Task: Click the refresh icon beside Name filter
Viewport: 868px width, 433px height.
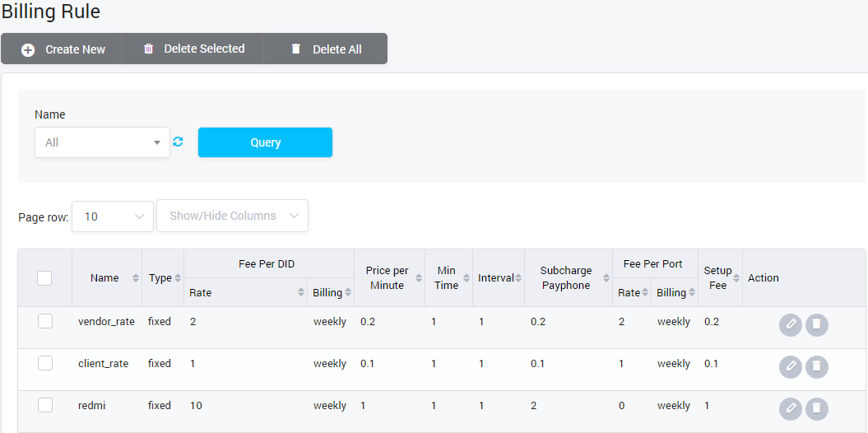Action: pos(178,142)
